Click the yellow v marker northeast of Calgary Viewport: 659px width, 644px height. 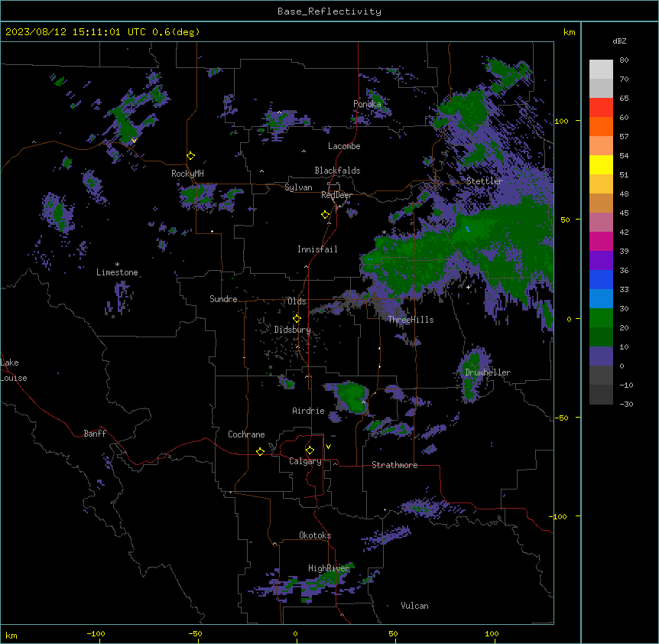[x=328, y=447]
